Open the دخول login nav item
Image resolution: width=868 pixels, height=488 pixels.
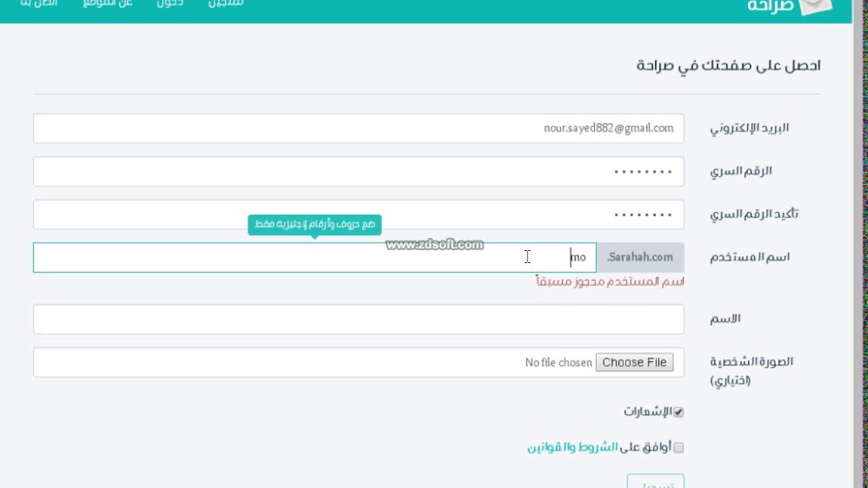[x=170, y=3]
